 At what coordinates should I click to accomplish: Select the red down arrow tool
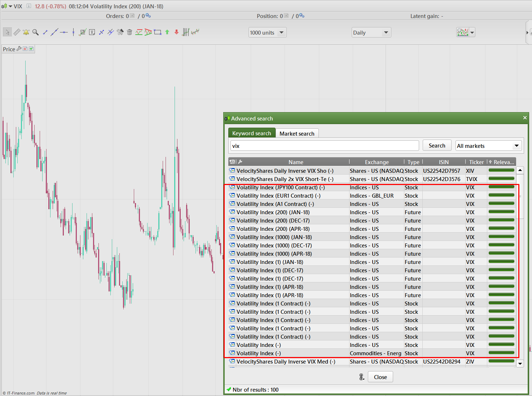(176, 32)
